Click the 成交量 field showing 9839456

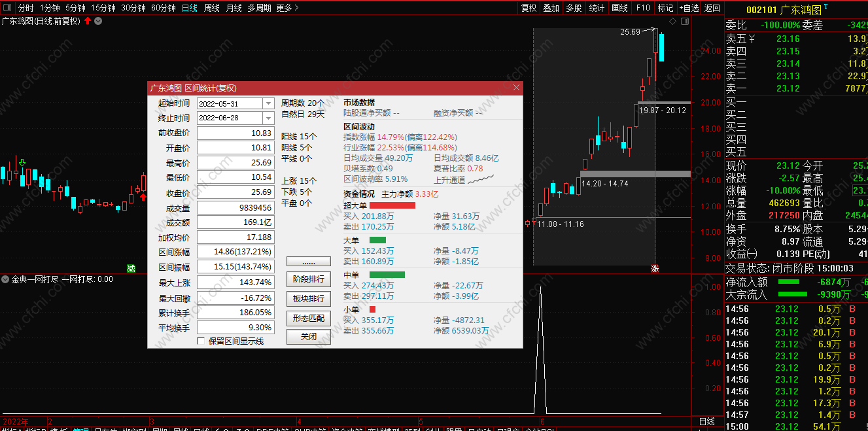(x=235, y=207)
